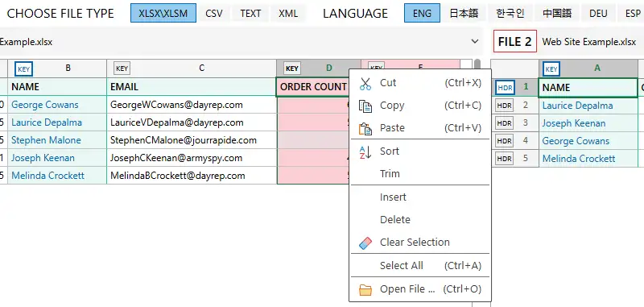
Task: Toggle HDR for File 2 row 3
Action: [x=505, y=123]
